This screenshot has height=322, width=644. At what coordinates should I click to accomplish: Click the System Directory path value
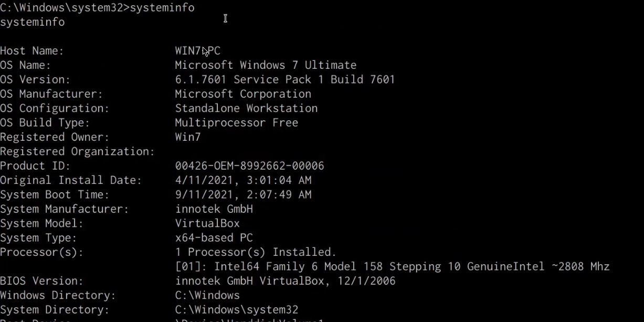point(236,310)
